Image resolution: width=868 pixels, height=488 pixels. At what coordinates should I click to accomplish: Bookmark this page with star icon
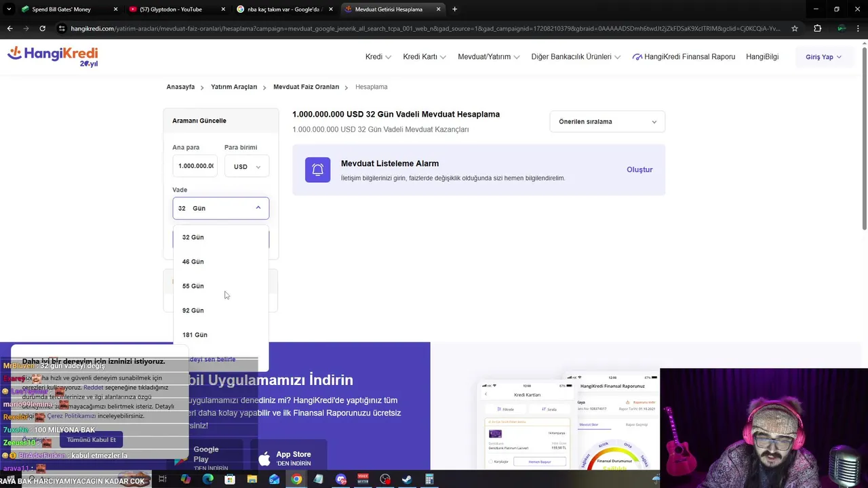[x=795, y=28]
